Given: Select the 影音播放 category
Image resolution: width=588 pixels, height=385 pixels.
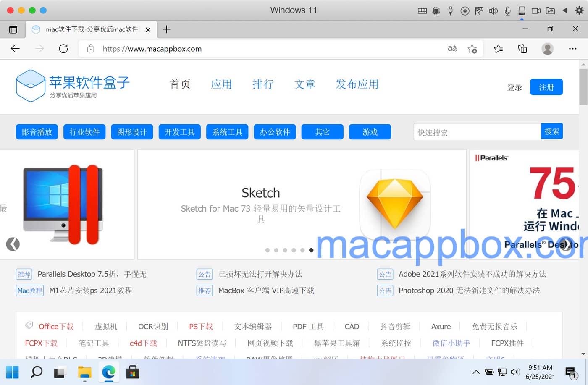Looking at the screenshot, I should (37, 132).
